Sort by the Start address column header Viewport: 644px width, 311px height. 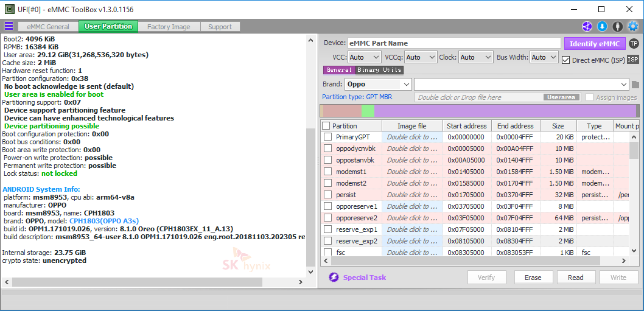(467, 126)
